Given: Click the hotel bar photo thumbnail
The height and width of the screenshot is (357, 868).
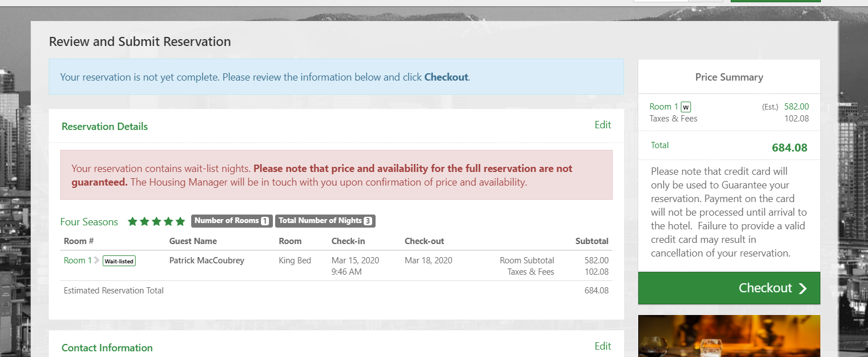Looking at the screenshot, I should coord(729,336).
